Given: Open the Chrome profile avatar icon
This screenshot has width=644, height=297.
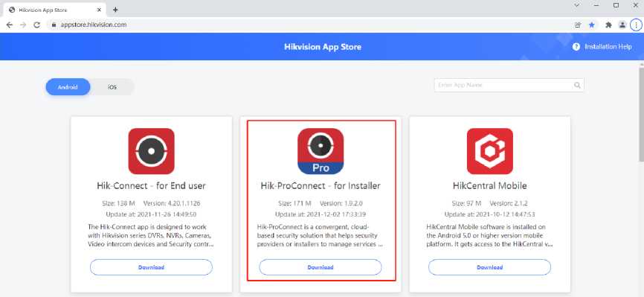Looking at the screenshot, I should 622,25.
